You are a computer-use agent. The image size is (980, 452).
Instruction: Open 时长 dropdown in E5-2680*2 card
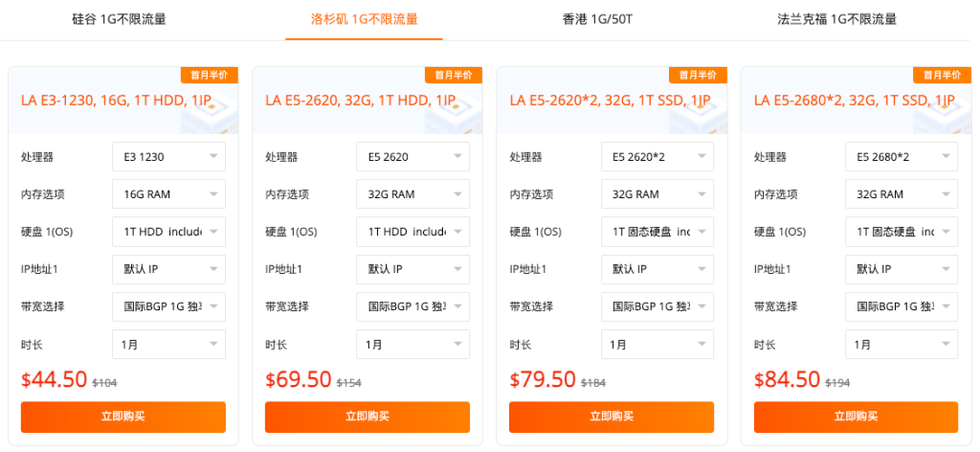902,345
